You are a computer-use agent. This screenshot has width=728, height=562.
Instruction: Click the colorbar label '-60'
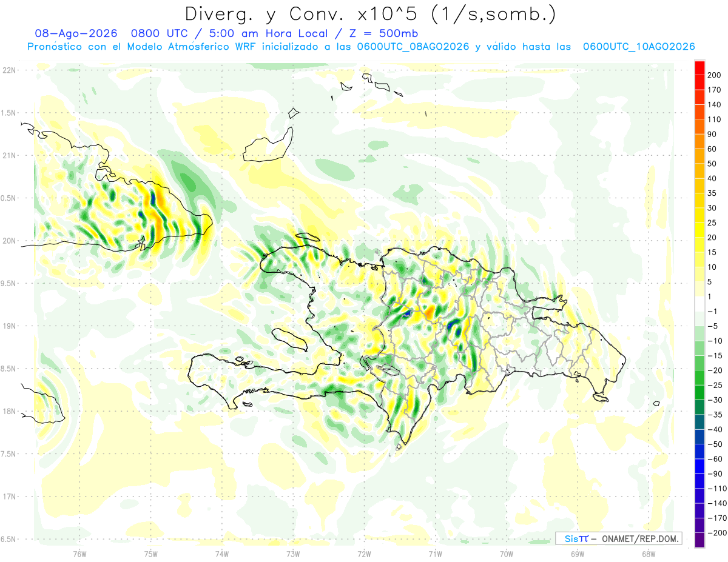tap(715, 459)
